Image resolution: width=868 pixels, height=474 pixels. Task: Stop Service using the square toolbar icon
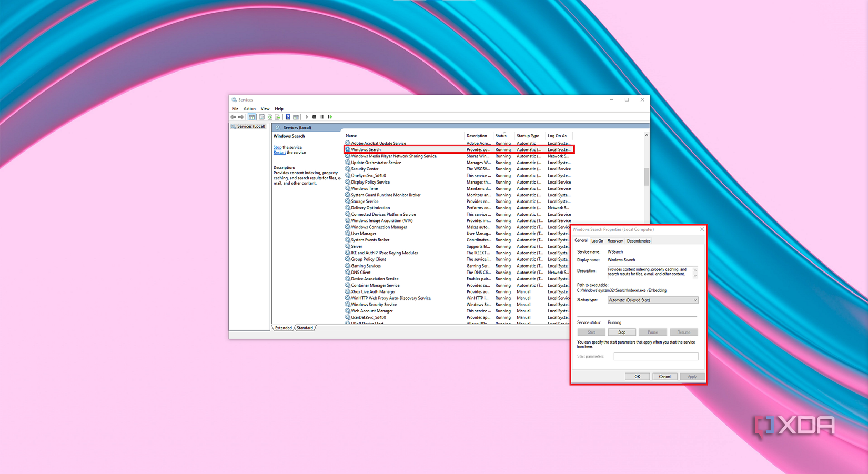click(314, 117)
